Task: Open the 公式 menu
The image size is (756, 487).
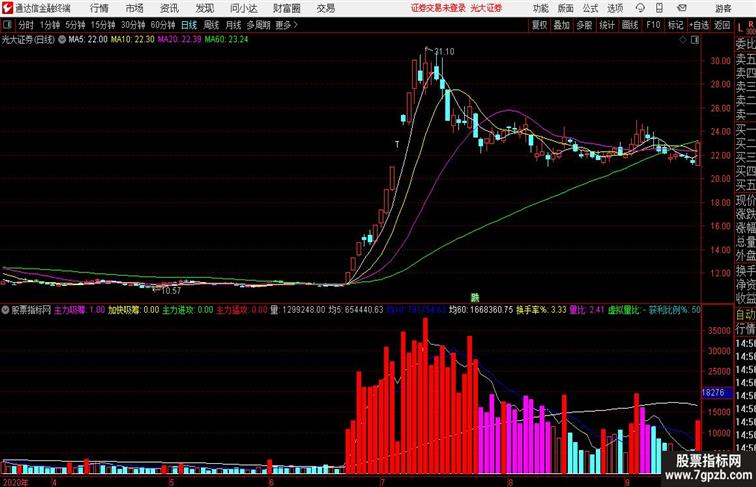Action: 590,8
